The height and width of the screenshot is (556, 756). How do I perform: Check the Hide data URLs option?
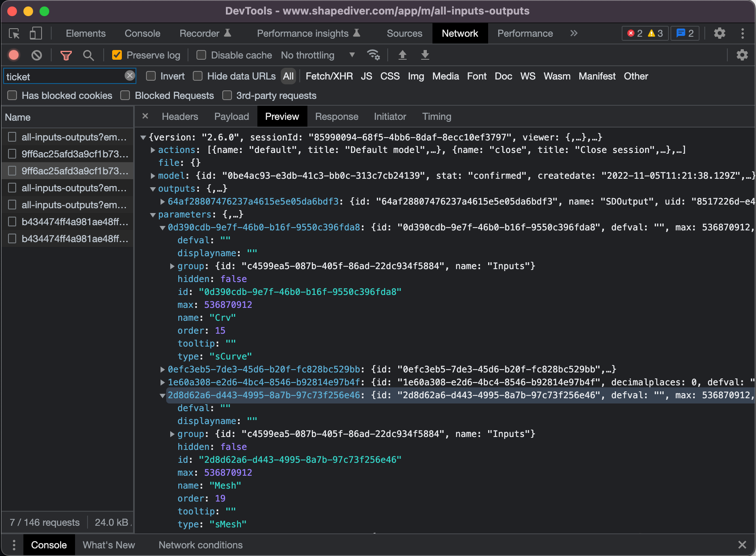pyautogui.click(x=198, y=76)
